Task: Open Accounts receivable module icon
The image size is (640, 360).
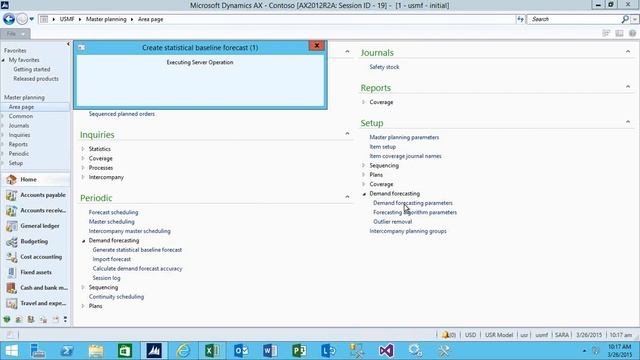Action: coord(11,211)
